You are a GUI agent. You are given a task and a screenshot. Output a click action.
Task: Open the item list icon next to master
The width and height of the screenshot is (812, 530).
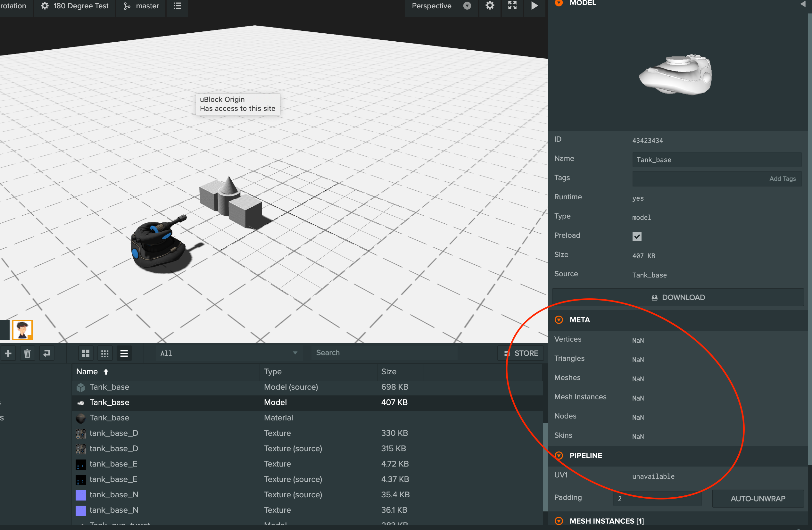(x=177, y=5)
